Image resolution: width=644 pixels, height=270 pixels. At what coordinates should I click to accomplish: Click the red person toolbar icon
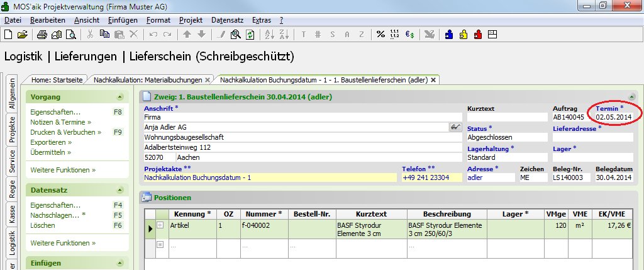tap(478, 35)
